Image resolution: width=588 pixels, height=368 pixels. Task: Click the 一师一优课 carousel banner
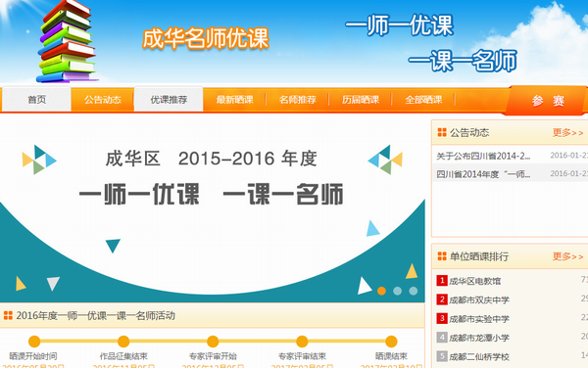pos(213,208)
